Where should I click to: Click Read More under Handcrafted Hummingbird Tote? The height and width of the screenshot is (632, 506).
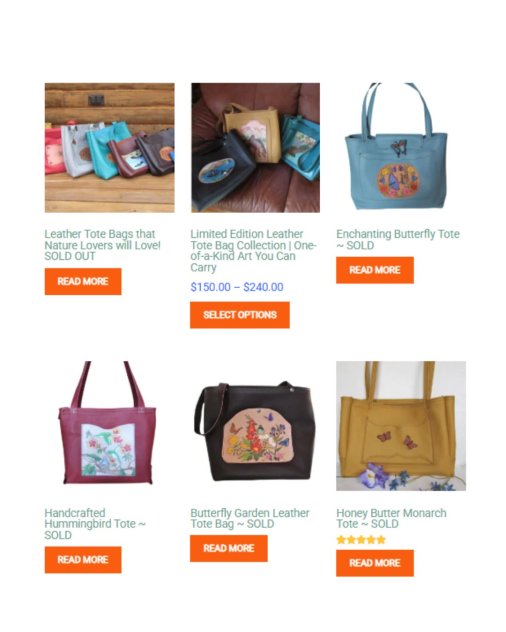(83, 560)
